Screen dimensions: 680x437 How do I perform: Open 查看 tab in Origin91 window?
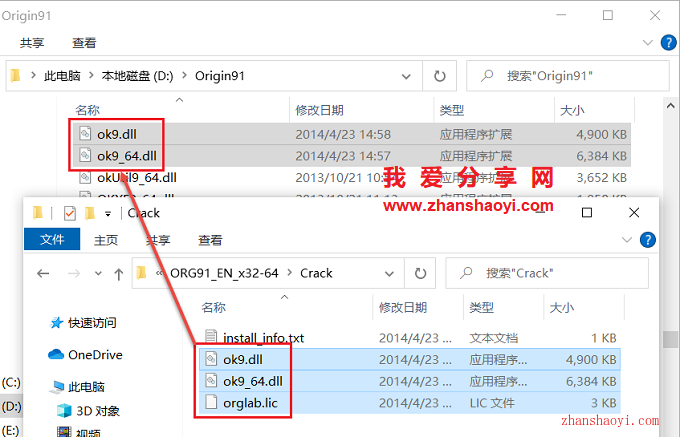pos(84,43)
